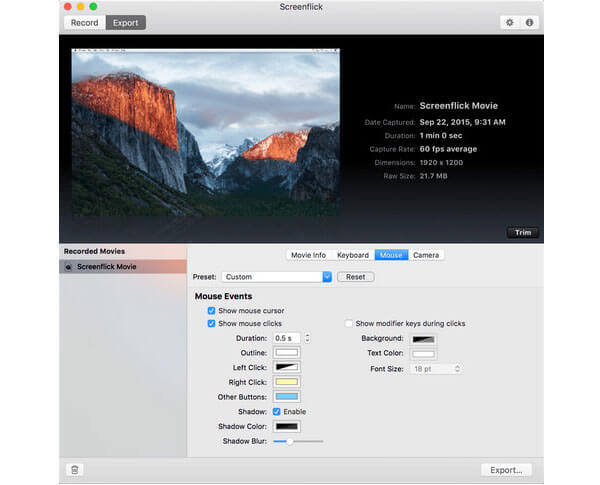
Task: Open the Shadow Color swatch
Action: coord(287,426)
